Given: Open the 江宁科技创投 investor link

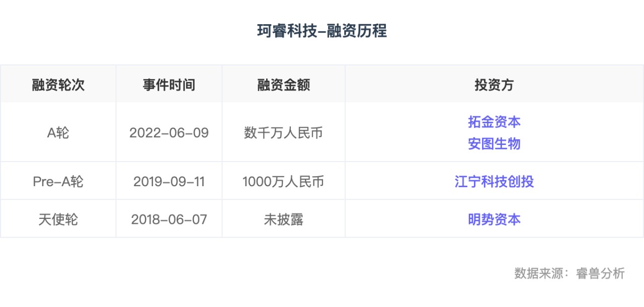Looking at the screenshot, I should tap(494, 182).
